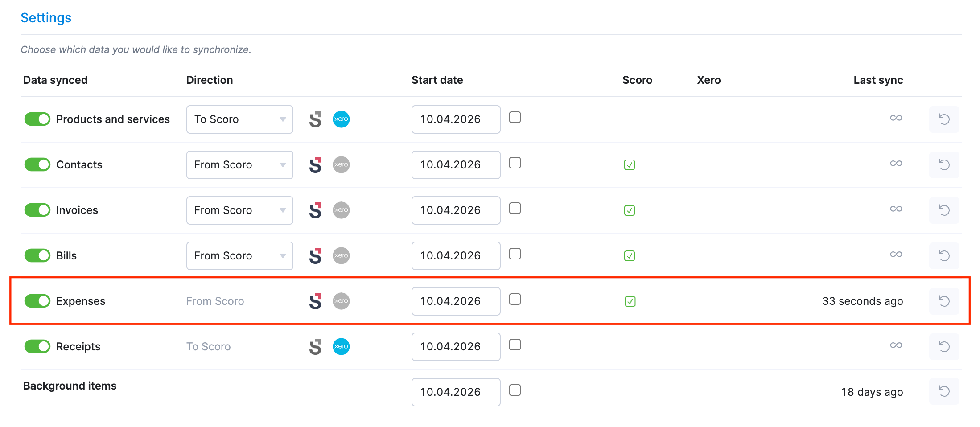This screenshot has height=427, width=980.
Task: Click the Invoices start date field
Action: pyautogui.click(x=455, y=210)
